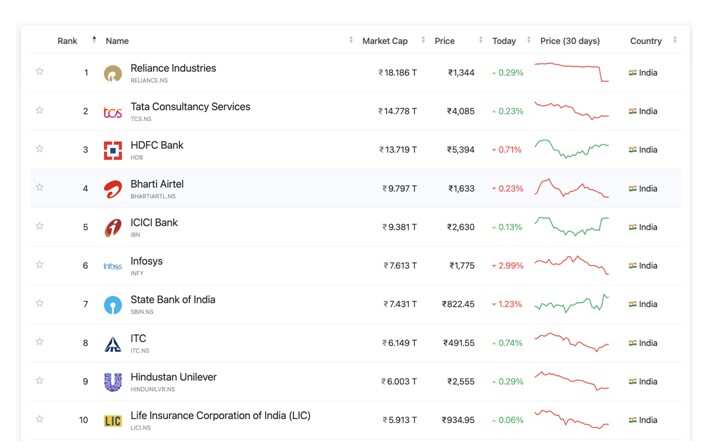The width and height of the screenshot is (722, 447).
Task: Toggle the star for HDFC Bank
Action: (x=40, y=149)
